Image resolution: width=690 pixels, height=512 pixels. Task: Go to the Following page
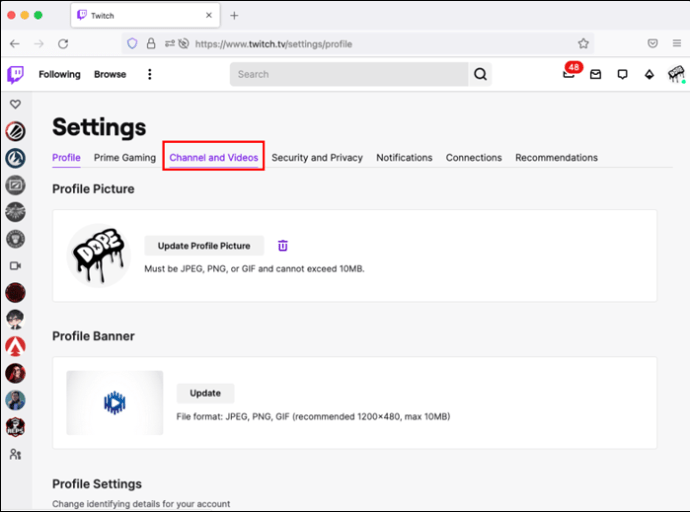[59, 74]
